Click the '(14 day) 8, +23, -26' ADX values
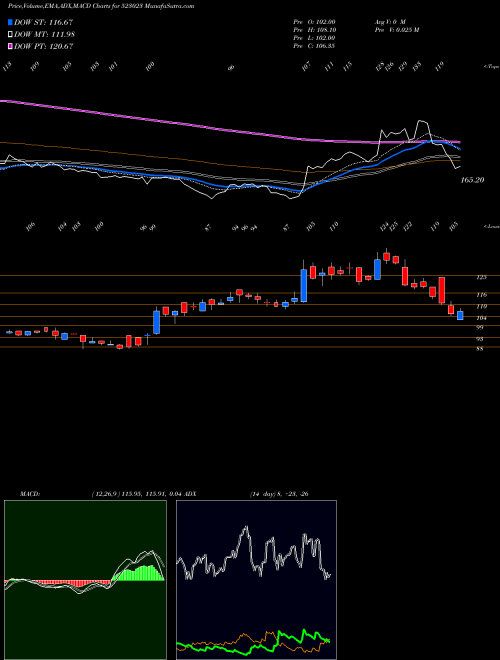 pyautogui.click(x=279, y=494)
